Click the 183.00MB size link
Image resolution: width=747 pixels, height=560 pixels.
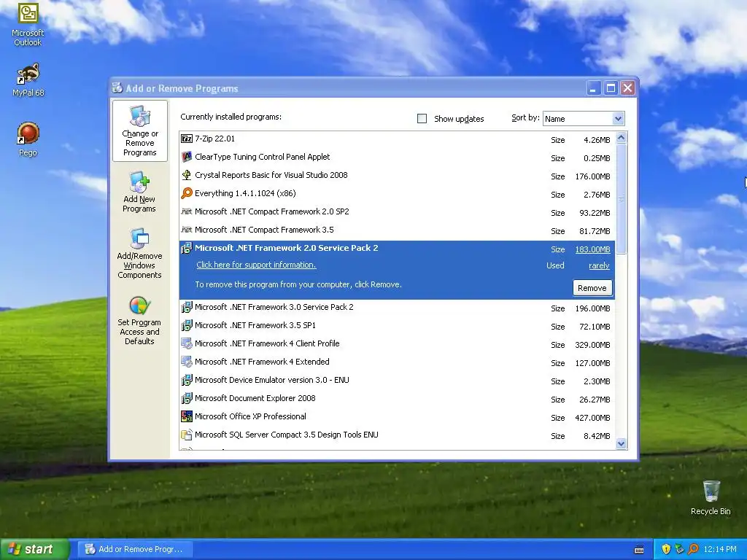point(592,249)
